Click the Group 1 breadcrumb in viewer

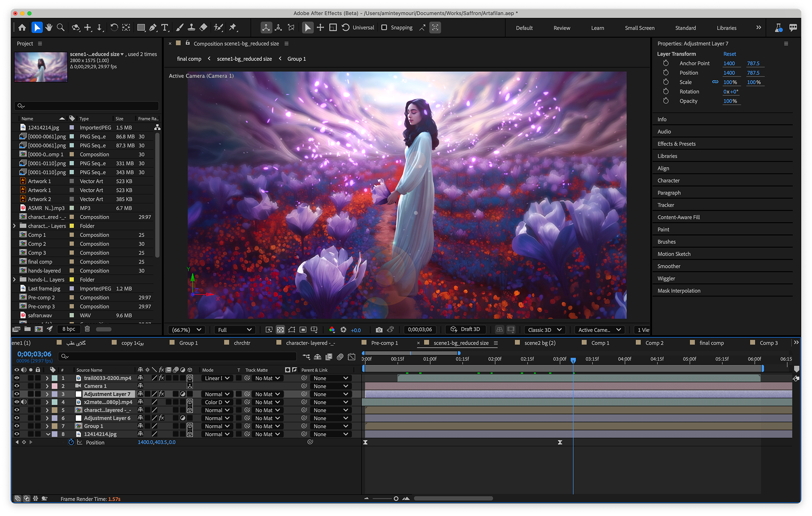pos(296,59)
